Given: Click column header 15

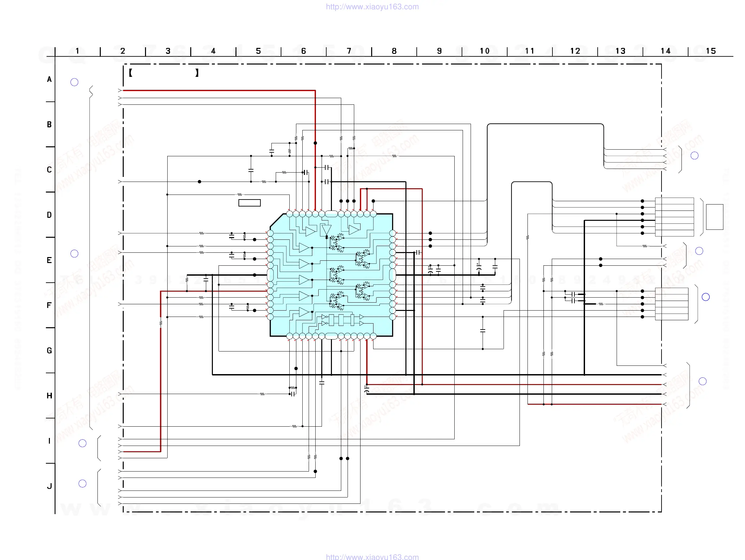Looking at the screenshot, I should click(711, 51).
